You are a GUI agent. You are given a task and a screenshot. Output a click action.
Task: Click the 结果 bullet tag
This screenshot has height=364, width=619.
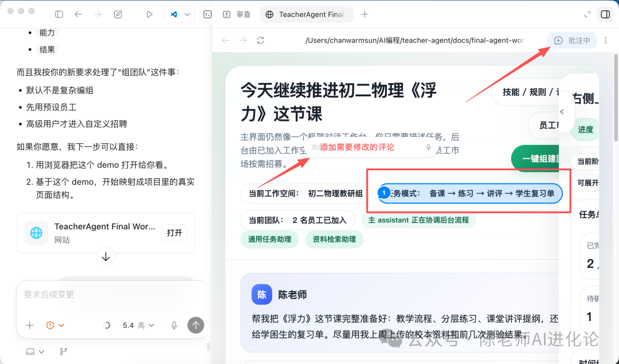point(47,49)
